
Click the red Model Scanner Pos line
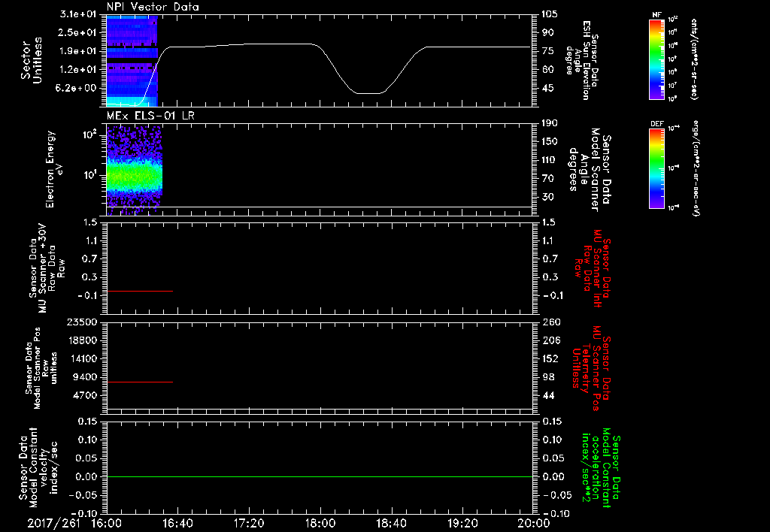(x=139, y=382)
